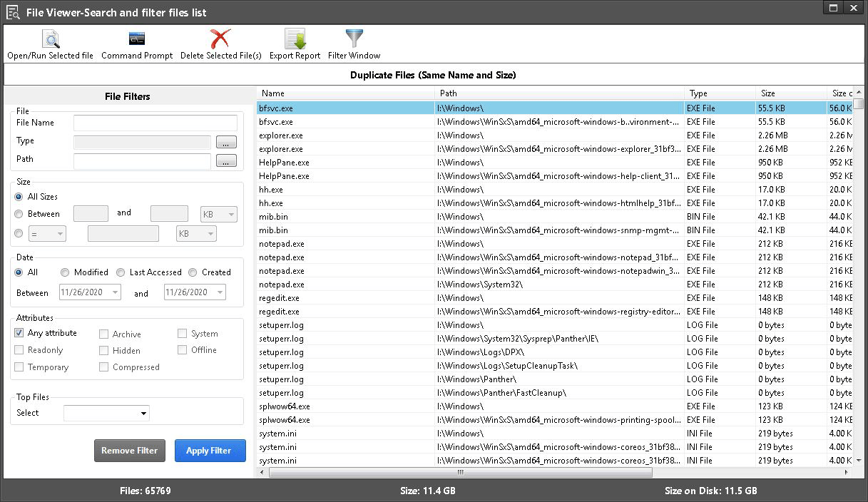Open the Filter Window funnel icon

[354, 39]
